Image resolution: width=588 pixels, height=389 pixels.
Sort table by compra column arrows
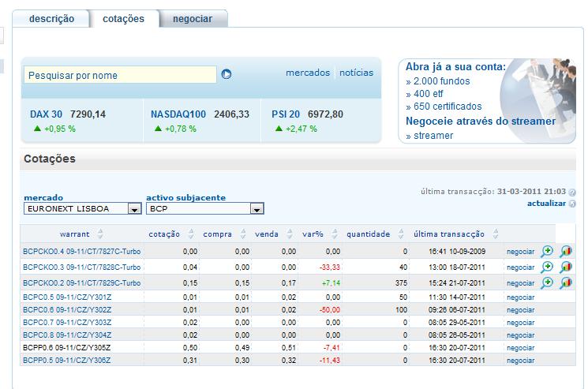click(243, 234)
